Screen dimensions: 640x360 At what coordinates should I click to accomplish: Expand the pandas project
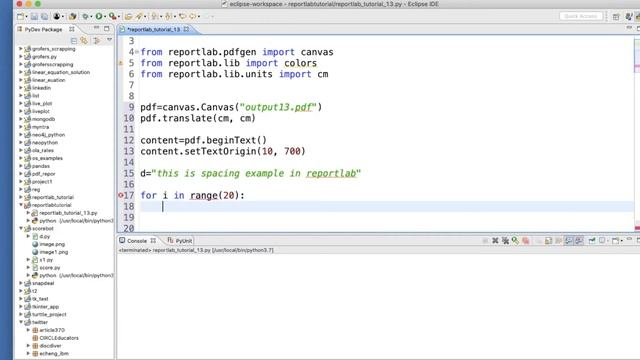tap(21, 166)
